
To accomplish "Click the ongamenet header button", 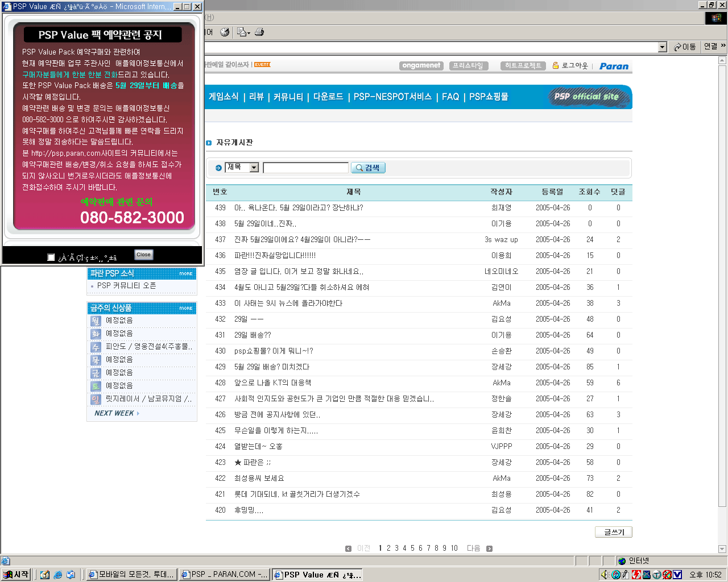I will point(421,65).
